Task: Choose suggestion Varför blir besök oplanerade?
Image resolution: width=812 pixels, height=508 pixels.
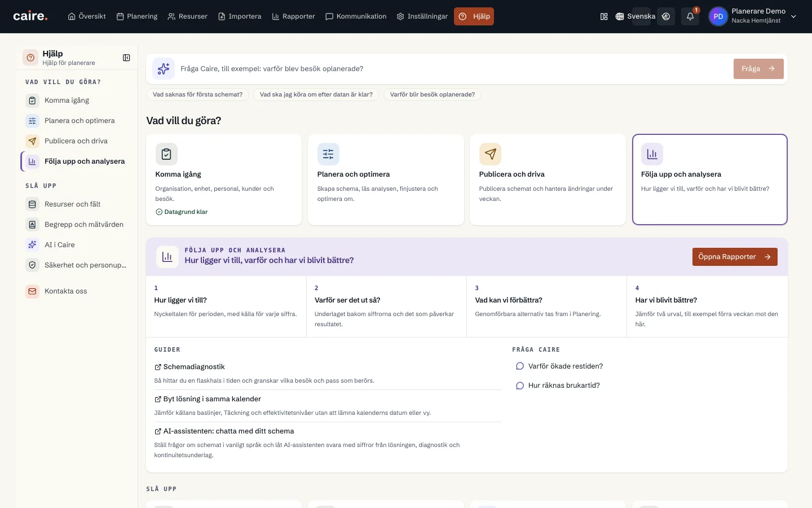Action: click(433, 94)
